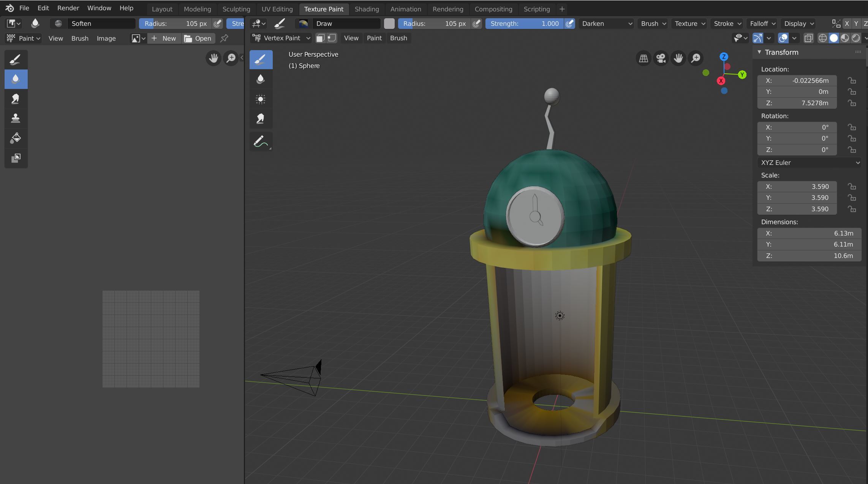The image size is (868, 484).
Task: Click the New image button
Action: tap(164, 38)
